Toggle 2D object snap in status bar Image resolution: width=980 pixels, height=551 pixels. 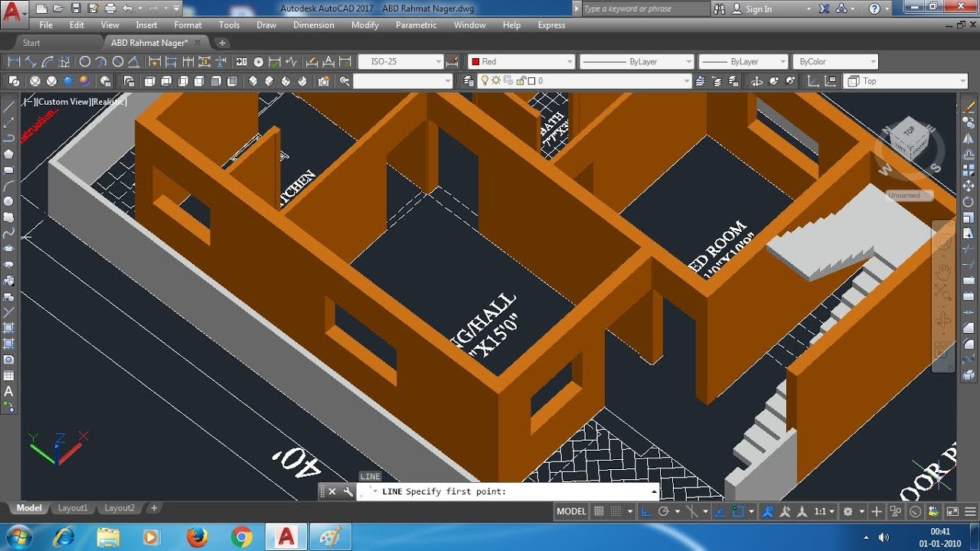click(x=738, y=511)
